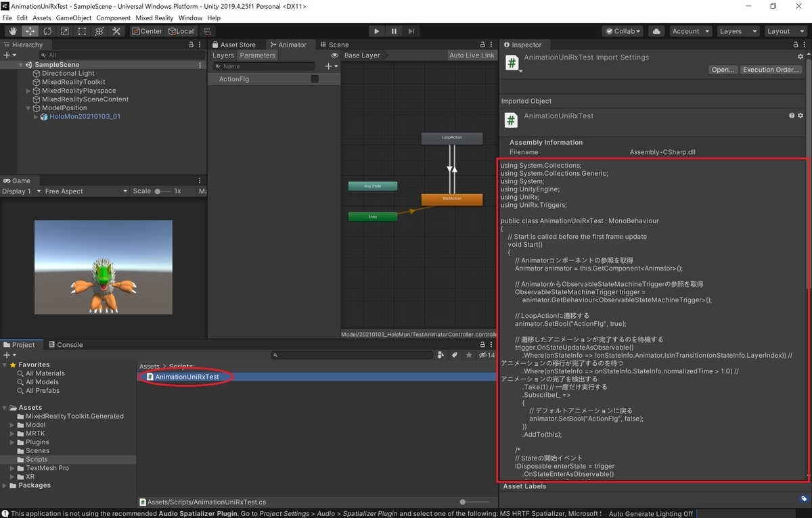This screenshot has height=518, width=812.
Task: Open the add parameter plus dropdown in Animator
Action: coord(332,66)
